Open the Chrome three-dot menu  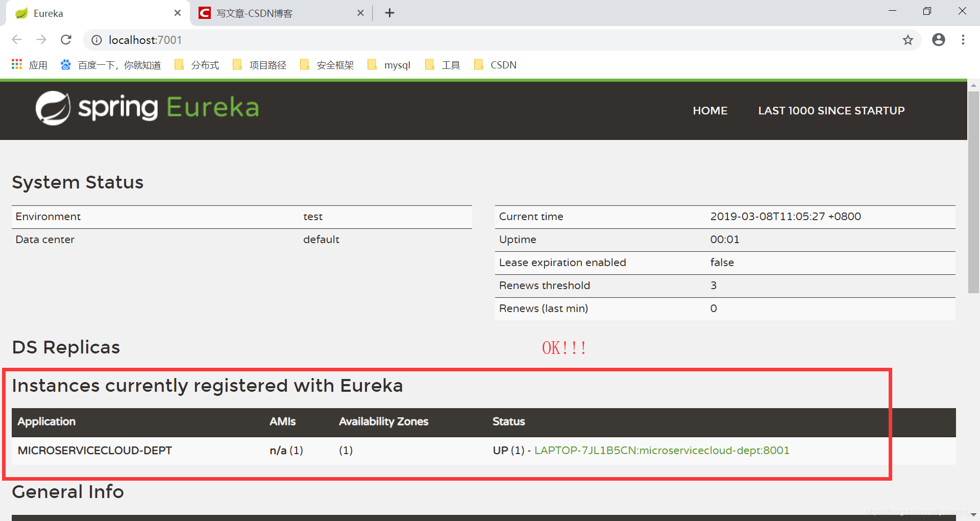[963, 40]
